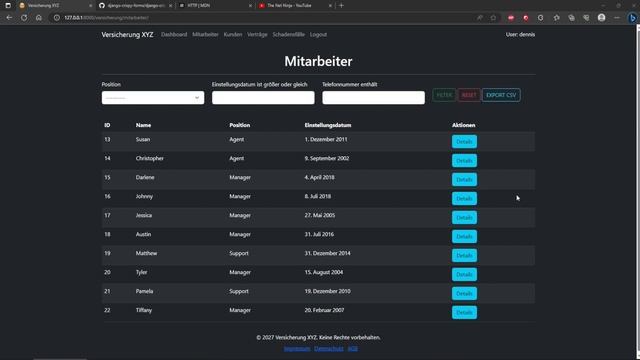The image size is (640, 360).
Task: Add page to favorites star icon
Action: 493,18
